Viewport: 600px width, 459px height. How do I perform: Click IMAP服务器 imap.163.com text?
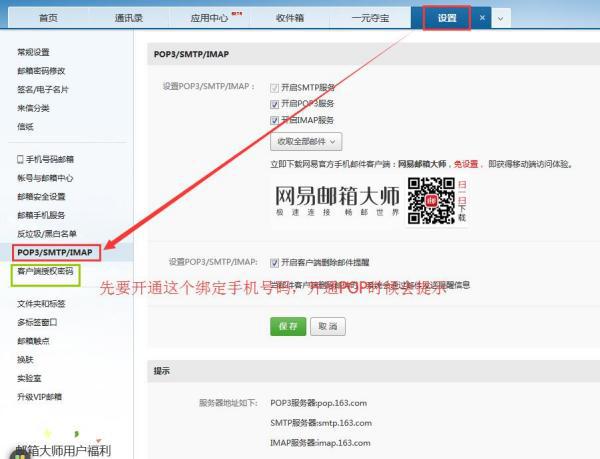pyautogui.click(x=320, y=443)
